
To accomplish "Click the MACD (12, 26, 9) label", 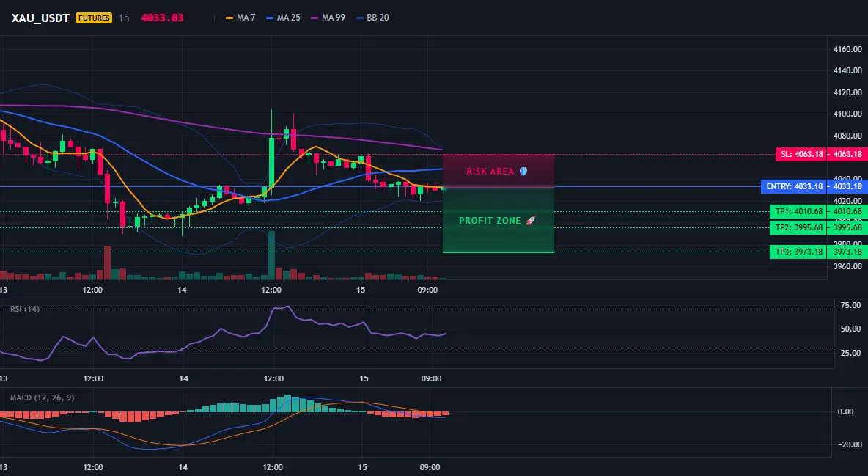I will click(x=42, y=398).
